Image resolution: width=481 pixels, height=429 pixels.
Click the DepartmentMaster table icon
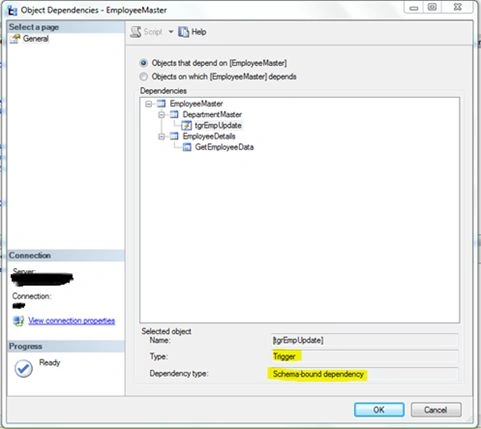(x=174, y=115)
